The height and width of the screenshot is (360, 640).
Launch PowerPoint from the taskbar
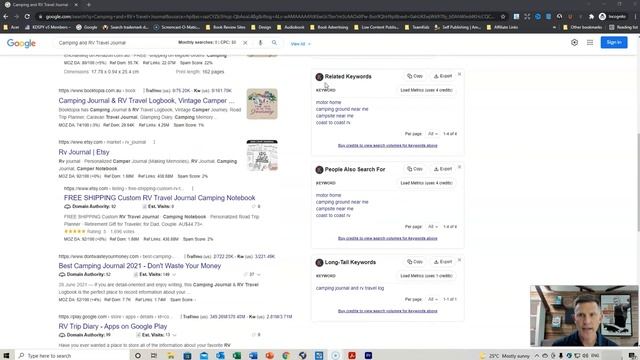click(x=269, y=356)
